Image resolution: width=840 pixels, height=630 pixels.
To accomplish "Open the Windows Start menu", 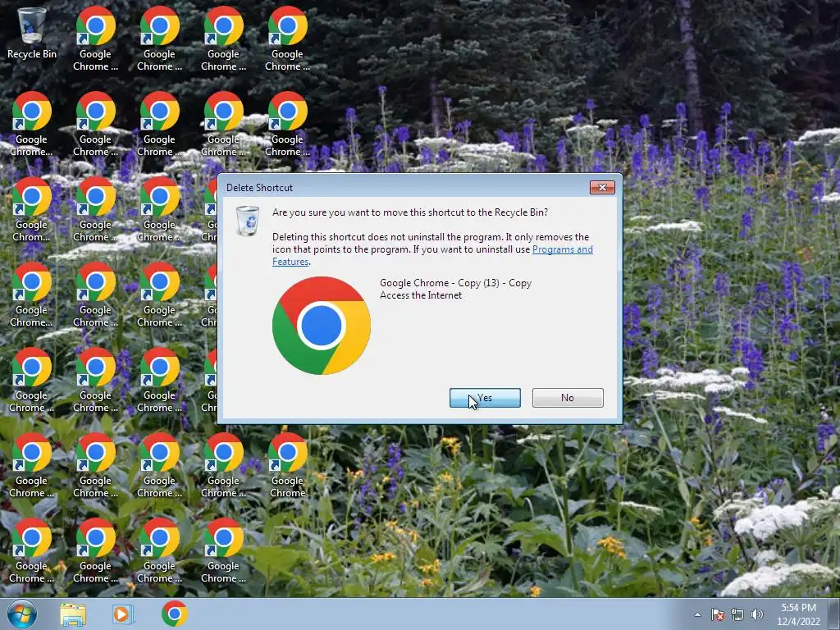I will coord(21,614).
